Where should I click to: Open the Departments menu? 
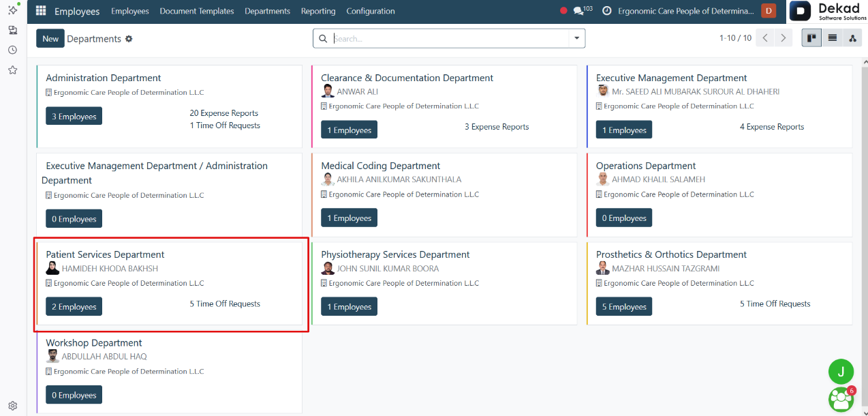(267, 11)
